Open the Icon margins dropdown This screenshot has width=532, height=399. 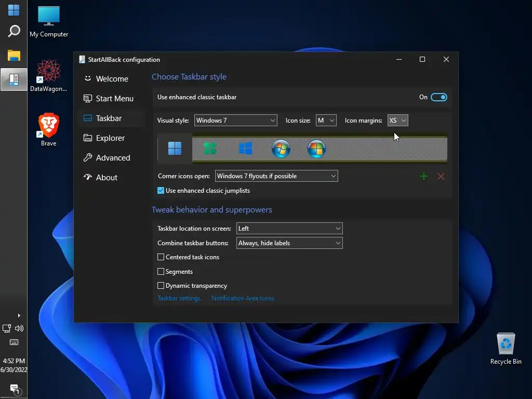(397, 121)
